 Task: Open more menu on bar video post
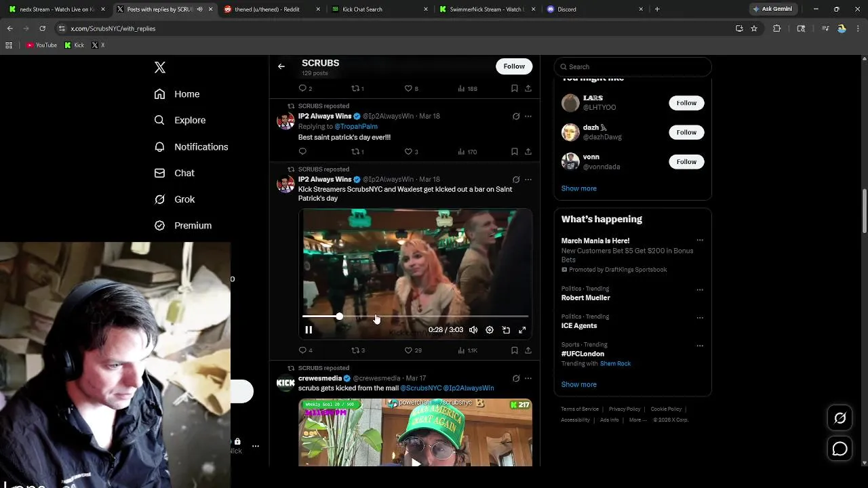coord(528,180)
